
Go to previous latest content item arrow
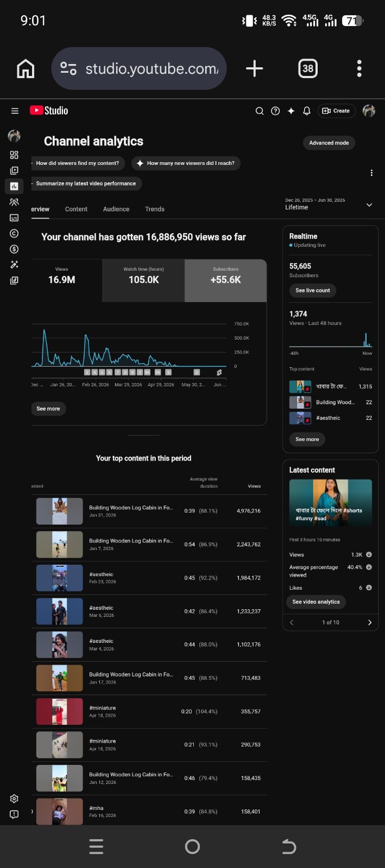pos(292,622)
